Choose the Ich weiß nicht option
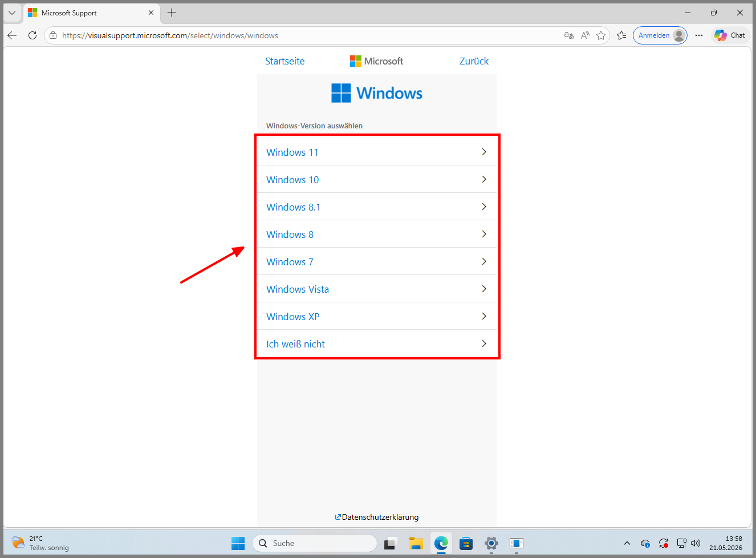 (x=377, y=343)
